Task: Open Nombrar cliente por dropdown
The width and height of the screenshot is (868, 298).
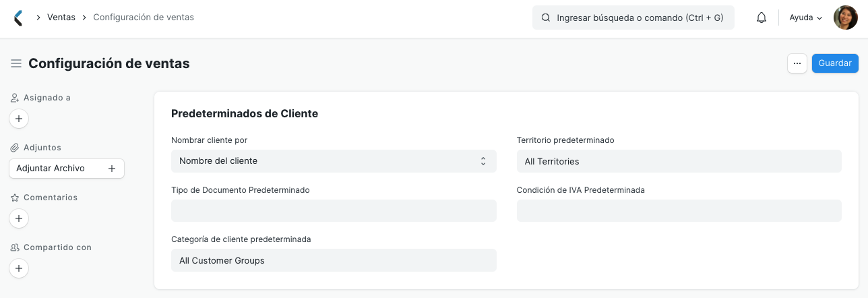Action: pos(334,161)
